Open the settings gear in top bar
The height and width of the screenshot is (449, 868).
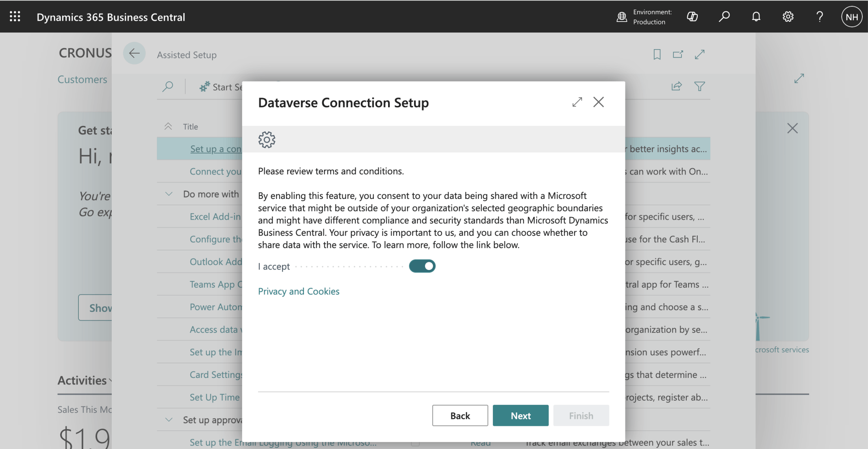pos(788,17)
